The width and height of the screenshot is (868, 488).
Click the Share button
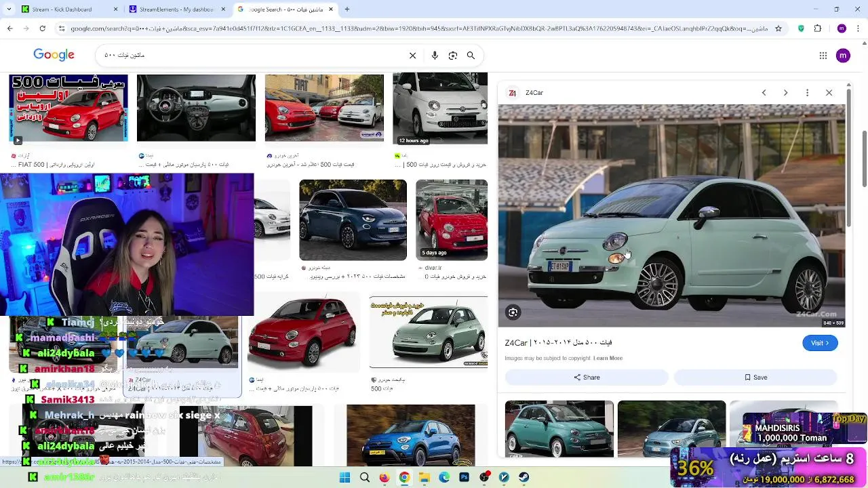[x=587, y=378]
